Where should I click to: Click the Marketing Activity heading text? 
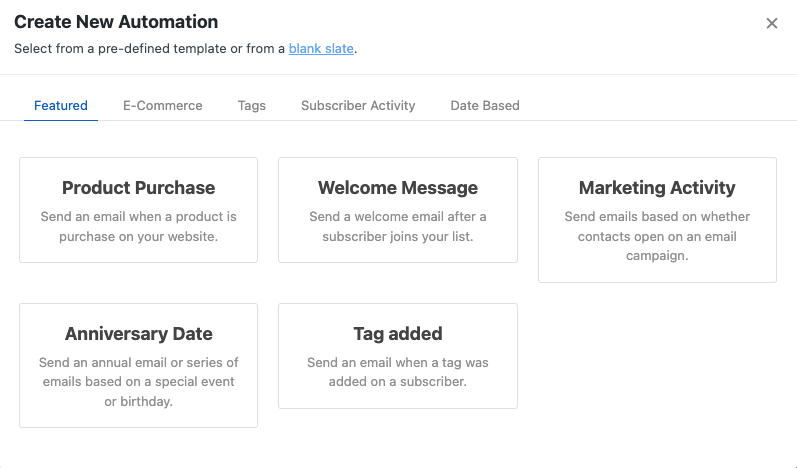657,188
